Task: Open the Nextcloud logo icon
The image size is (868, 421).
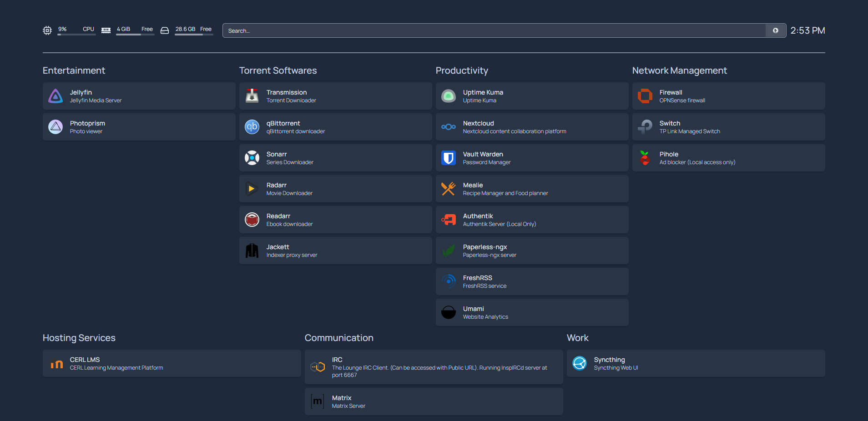Action: [x=449, y=127]
